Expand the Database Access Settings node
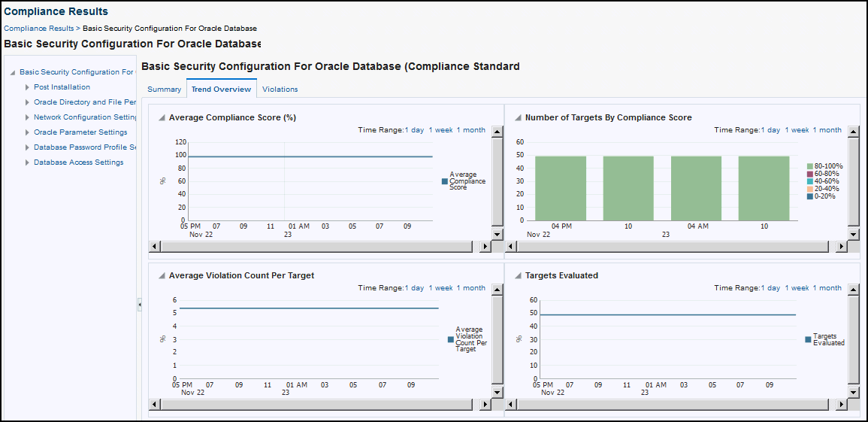 [x=27, y=162]
